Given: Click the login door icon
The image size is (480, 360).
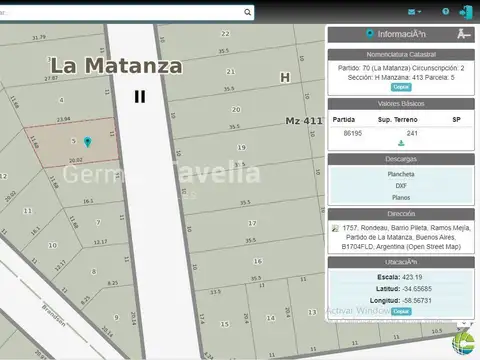Looking at the screenshot, I should [466, 12].
